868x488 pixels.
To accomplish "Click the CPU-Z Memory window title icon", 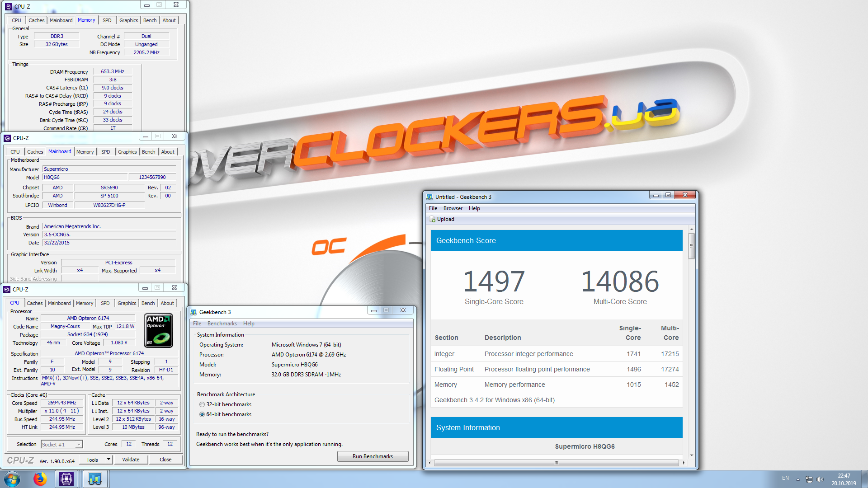I will (9, 7).
